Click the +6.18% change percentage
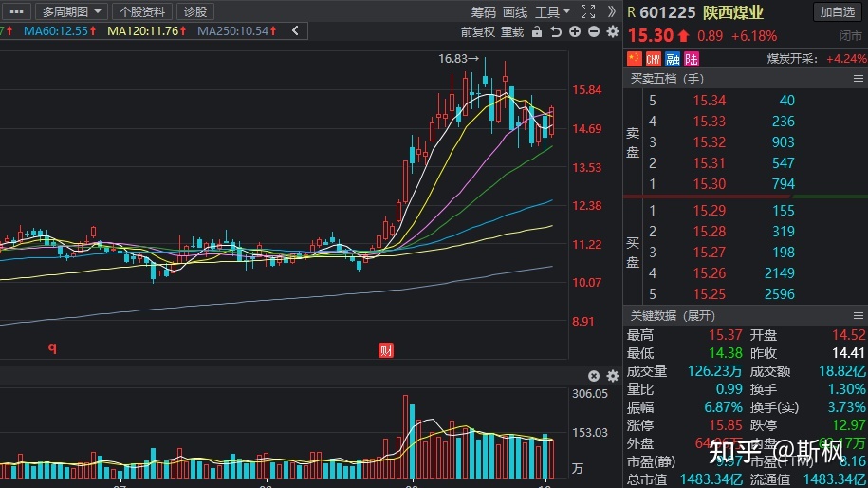The image size is (868, 488). pos(754,36)
